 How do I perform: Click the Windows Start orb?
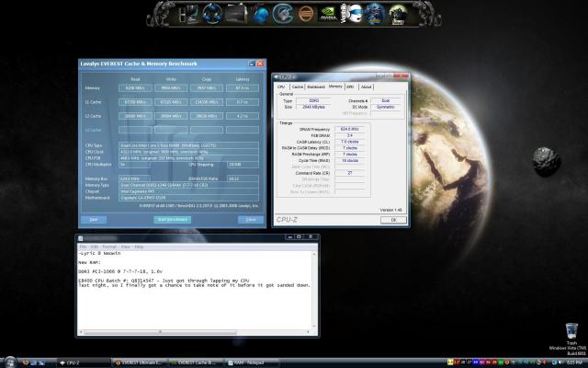[10, 362]
